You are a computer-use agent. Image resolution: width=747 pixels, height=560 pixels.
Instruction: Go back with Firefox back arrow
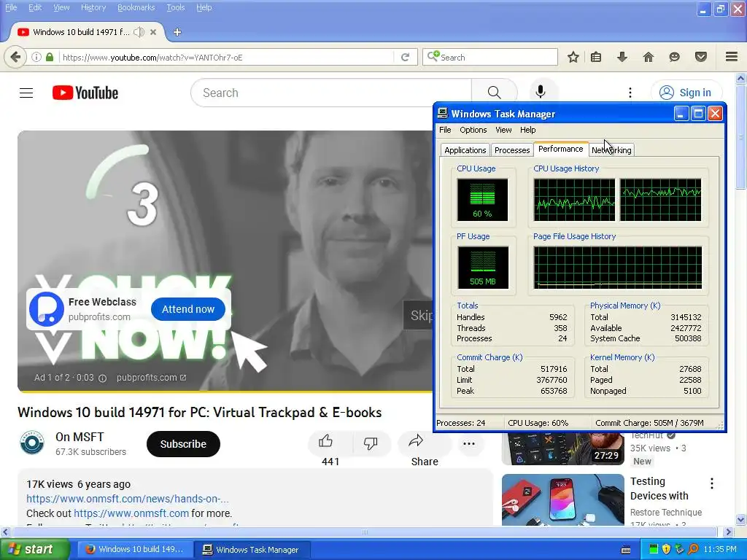[15, 57]
